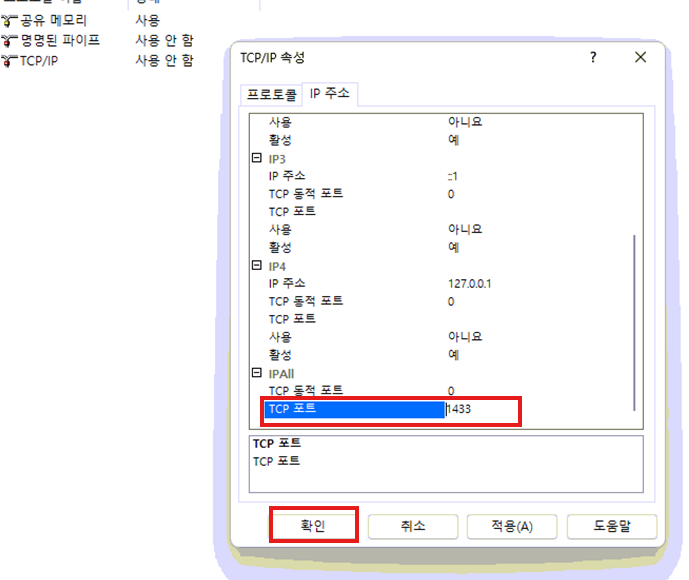The height and width of the screenshot is (580, 689).
Task: Select the IP3 TCP 포트 row
Action: [448, 212]
